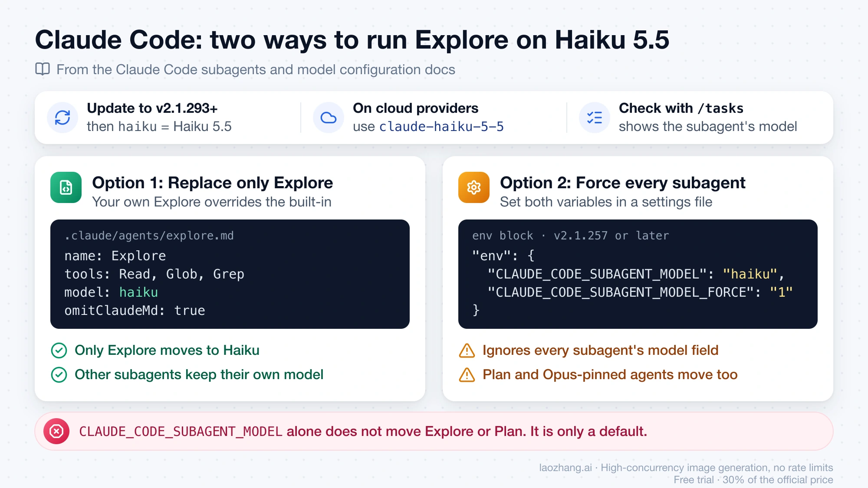
Task: Click the yellow "1" value in the env block
Action: (781, 292)
